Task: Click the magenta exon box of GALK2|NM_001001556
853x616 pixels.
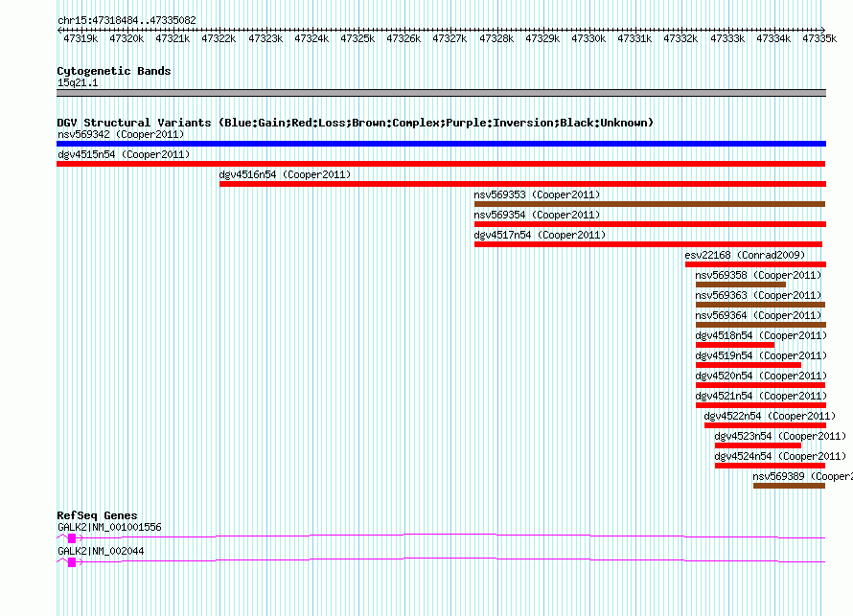Action: pyautogui.click(x=72, y=538)
